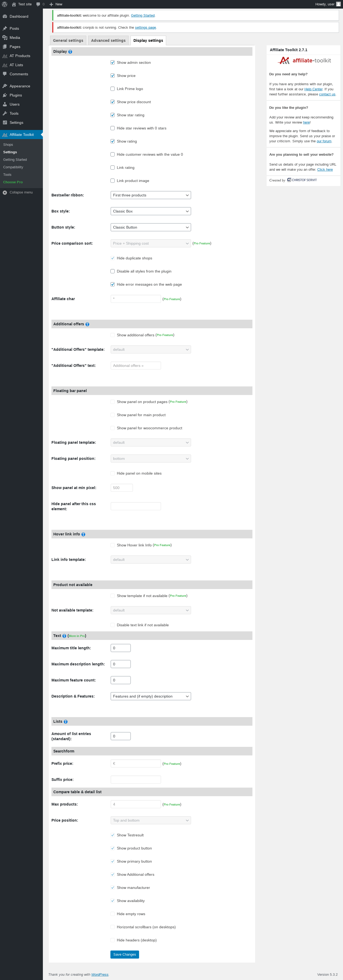
Task: Click the Maximum title length field
Action: [x=121, y=648]
